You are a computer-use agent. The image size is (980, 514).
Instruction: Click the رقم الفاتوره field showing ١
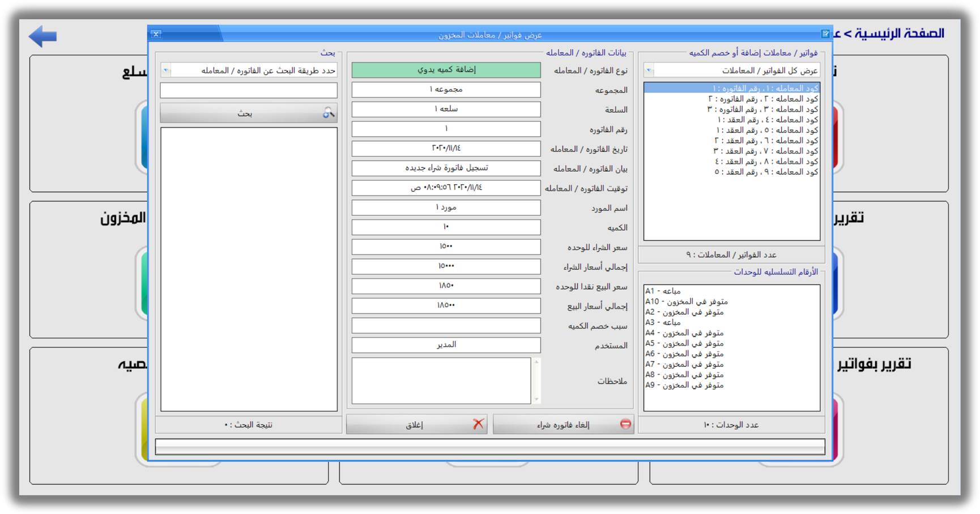coord(446,129)
